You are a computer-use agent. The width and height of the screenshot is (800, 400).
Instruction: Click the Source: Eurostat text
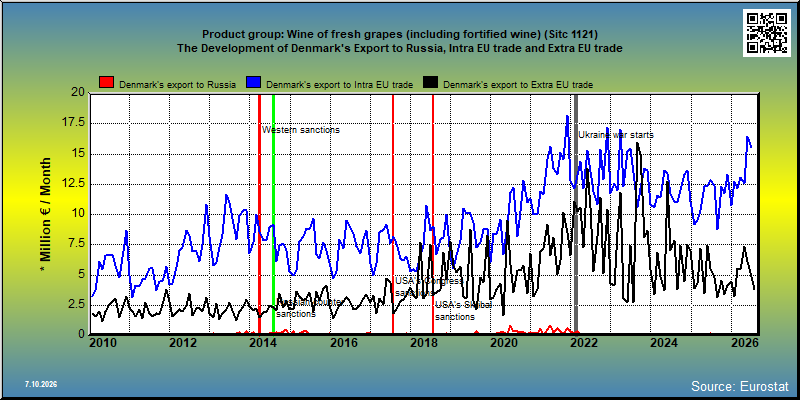pyautogui.click(x=740, y=385)
